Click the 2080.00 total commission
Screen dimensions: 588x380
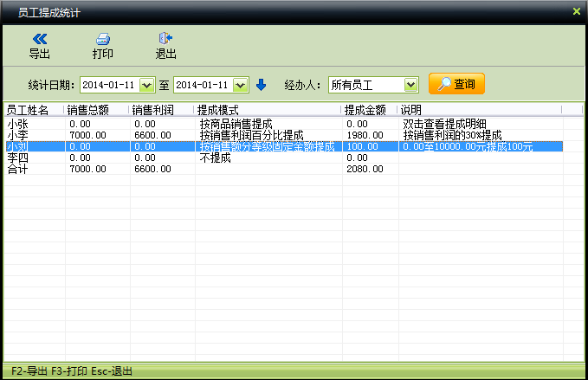click(365, 169)
